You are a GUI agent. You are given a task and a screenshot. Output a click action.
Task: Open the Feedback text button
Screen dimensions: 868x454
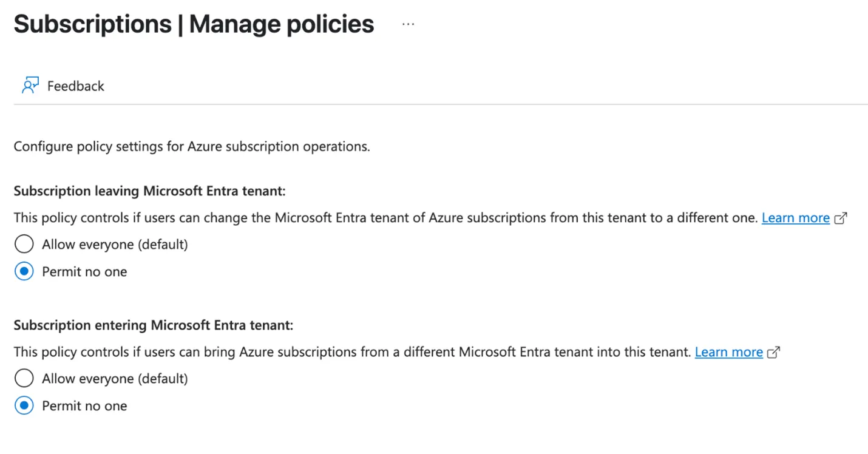(75, 86)
